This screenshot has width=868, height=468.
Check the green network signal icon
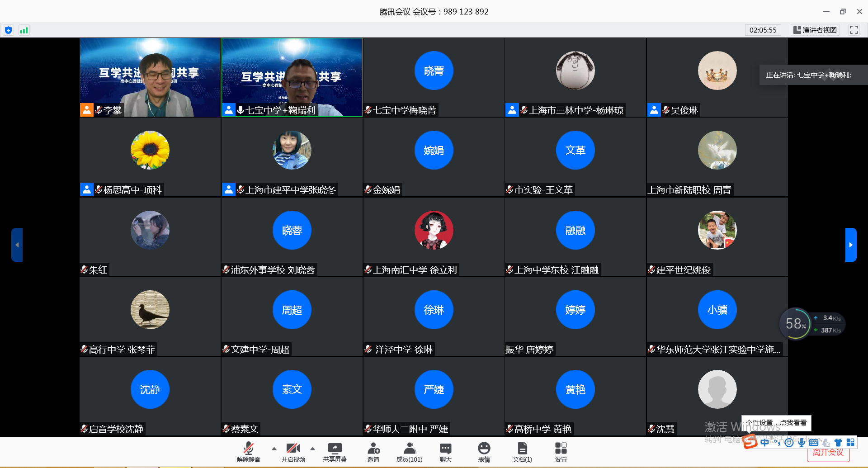pos(24,30)
